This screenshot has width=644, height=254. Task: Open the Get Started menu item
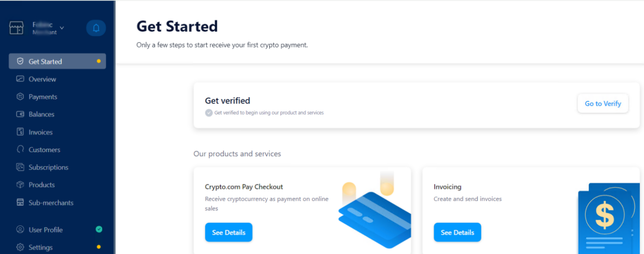[57, 61]
